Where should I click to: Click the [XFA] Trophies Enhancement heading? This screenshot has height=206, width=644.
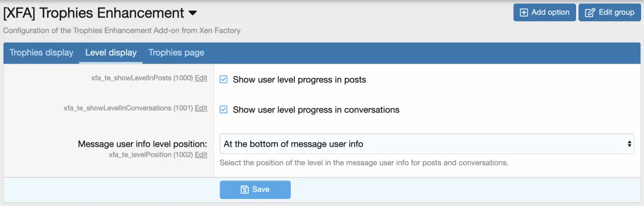coord(94,13)
